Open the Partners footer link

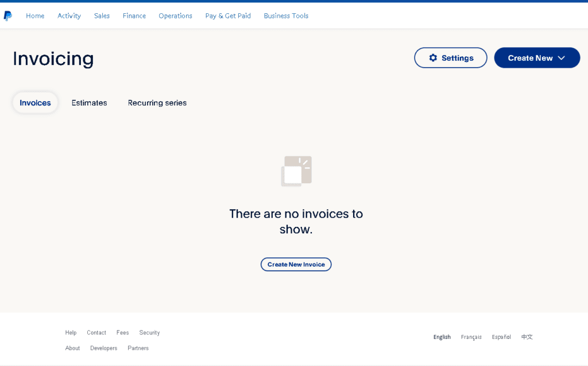138,348
